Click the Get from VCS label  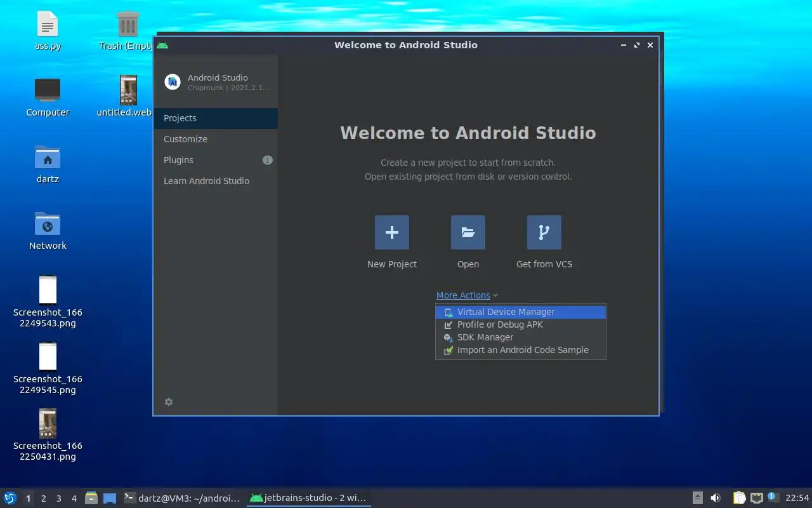544,264
